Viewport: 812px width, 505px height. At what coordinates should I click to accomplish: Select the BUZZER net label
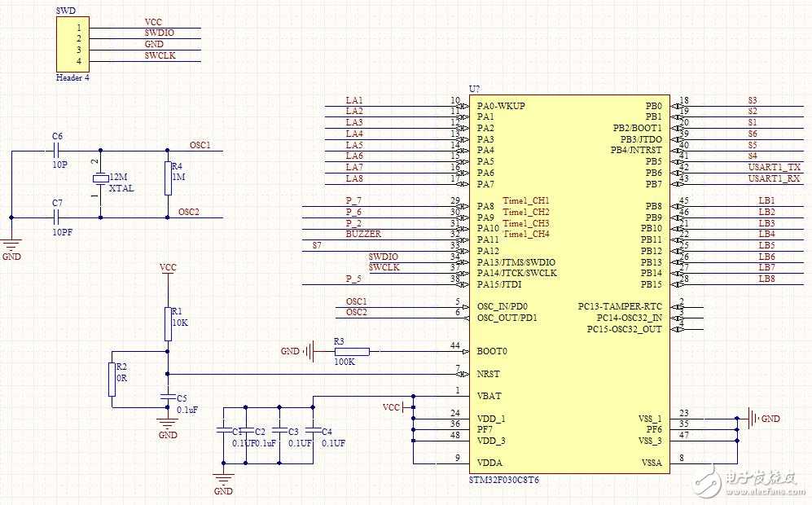(363, 234)
